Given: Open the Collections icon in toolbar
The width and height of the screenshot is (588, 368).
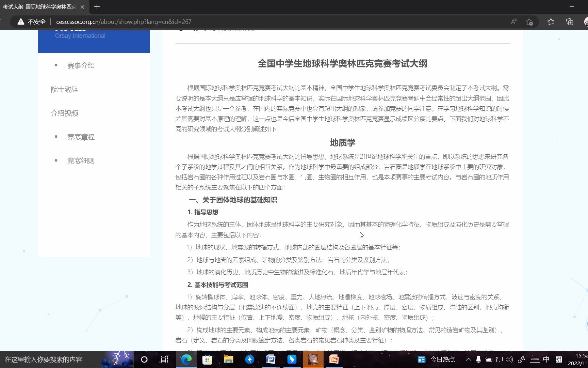Looking at the screenshot, I should [x=570, y=22].
